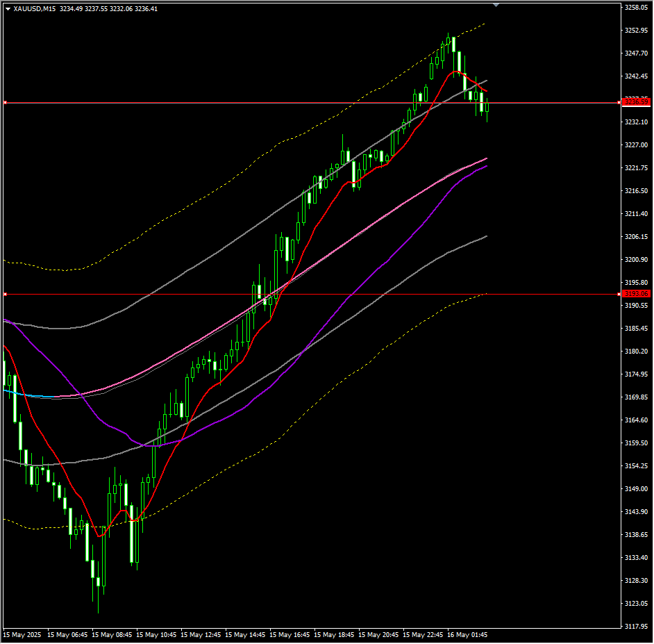Click the 15 May 16:45 time label
This screenshot has width=654, height=644.
point(290,635)
